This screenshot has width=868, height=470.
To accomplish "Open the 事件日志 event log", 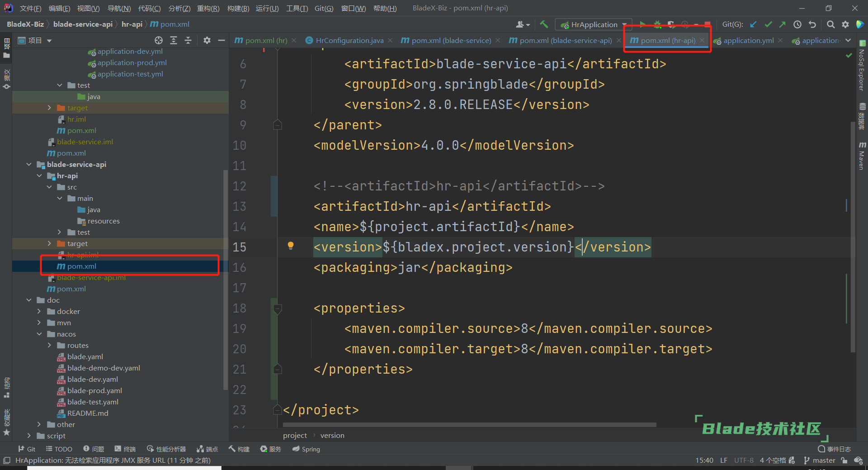I will [834, 449].
